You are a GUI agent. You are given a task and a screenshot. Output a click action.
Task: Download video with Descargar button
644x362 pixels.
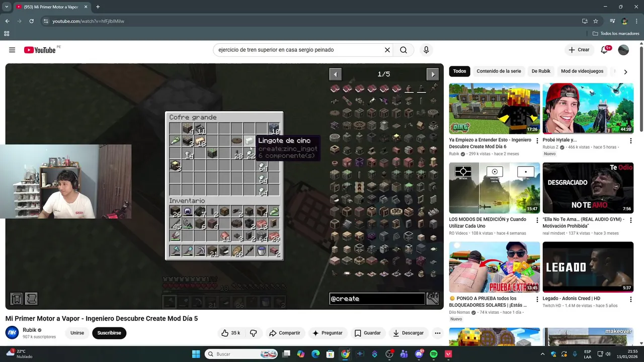click(408, 333)
